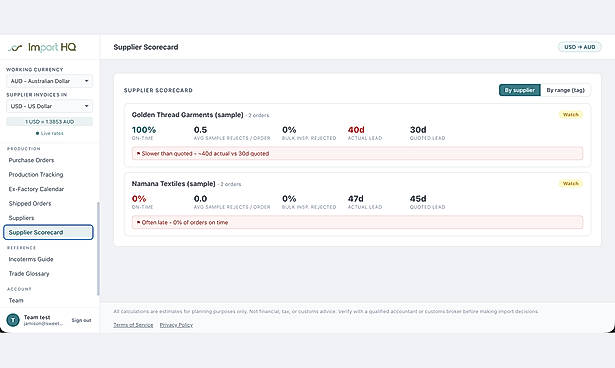The height and width of the screenshot is (368, 615).
Task: Click Namana's 0% on-time value
Action: point(139,199)
